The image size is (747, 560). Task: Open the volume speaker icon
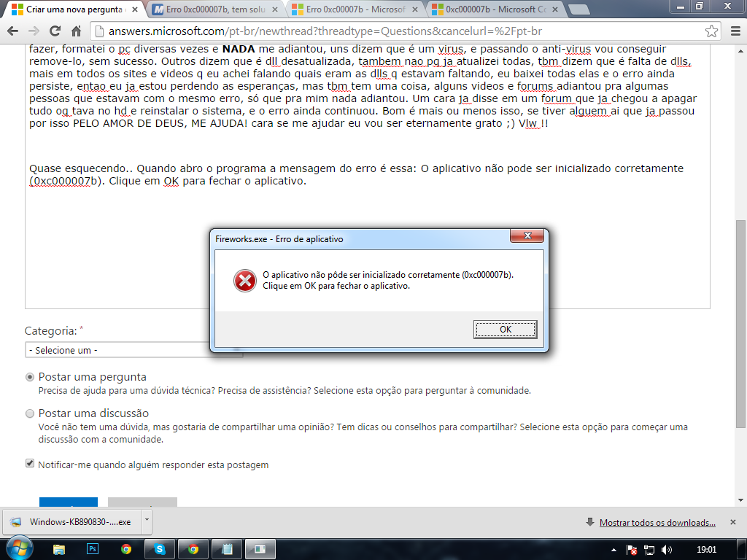pyautogui.click(x=667, y=550)
